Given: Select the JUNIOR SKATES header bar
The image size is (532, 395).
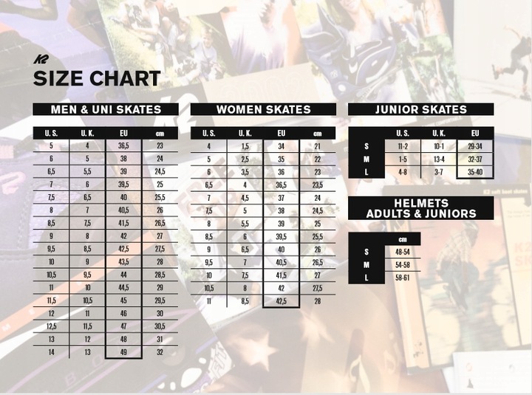Looking at the screenshot, I should coord(420,109).
